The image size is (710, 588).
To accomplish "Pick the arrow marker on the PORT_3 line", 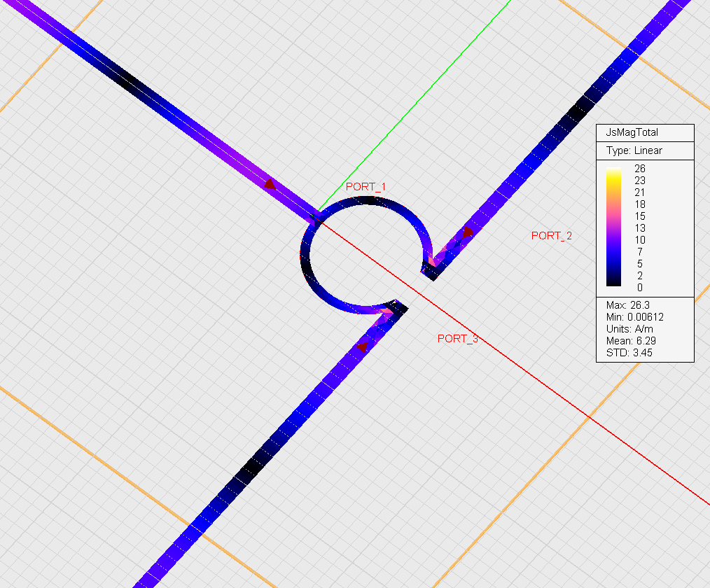I will tap(362, 346).
